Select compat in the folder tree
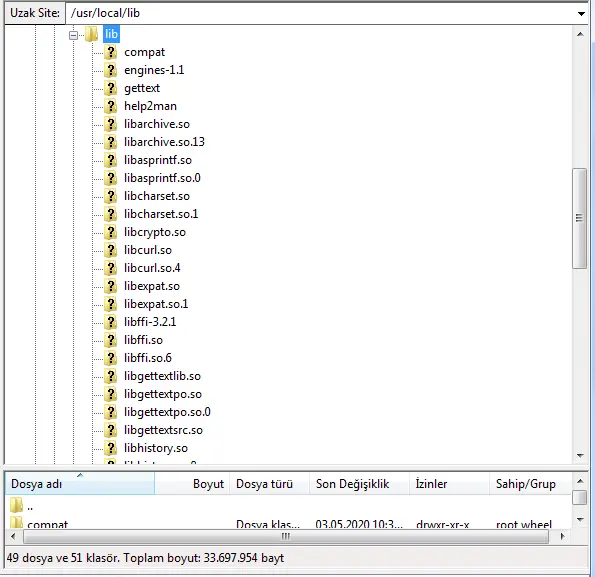 tap(145, 52)
